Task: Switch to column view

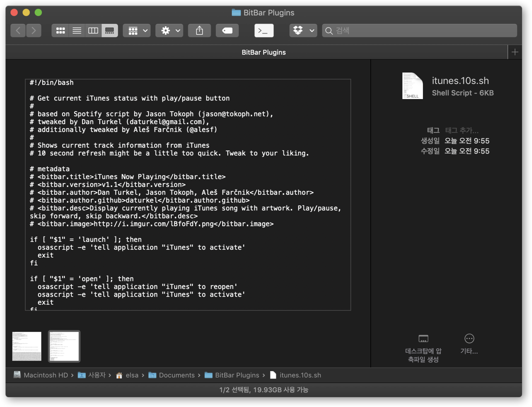Action: tap(93, 30)
